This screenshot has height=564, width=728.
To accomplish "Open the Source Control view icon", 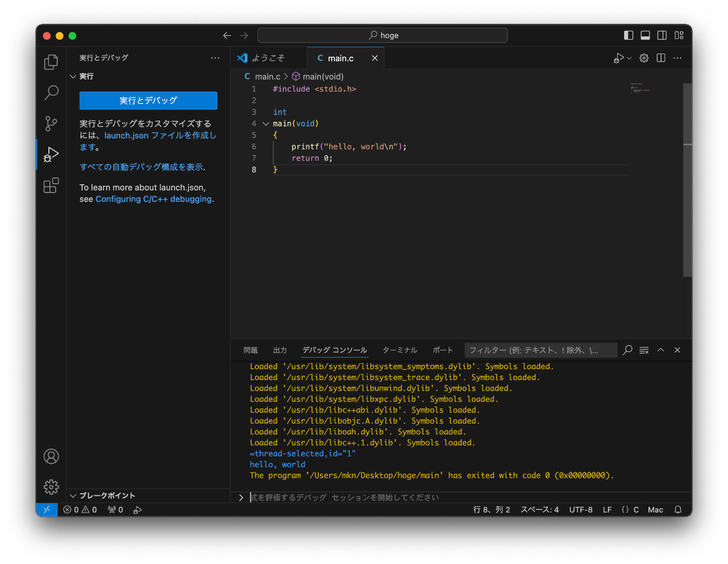I will point(51,124).
